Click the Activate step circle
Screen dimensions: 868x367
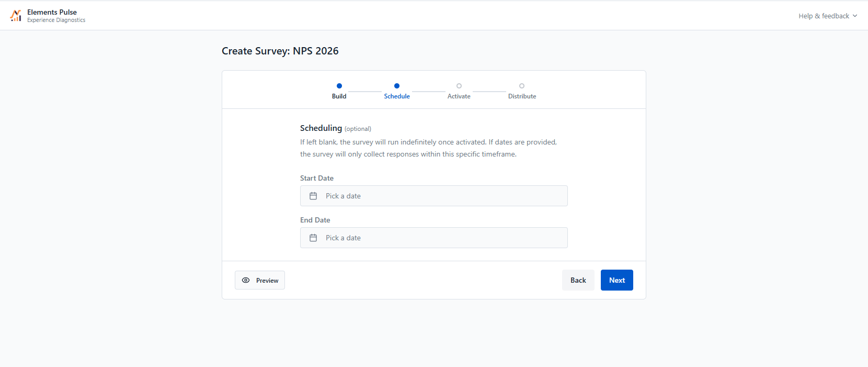tap(459, 86)
